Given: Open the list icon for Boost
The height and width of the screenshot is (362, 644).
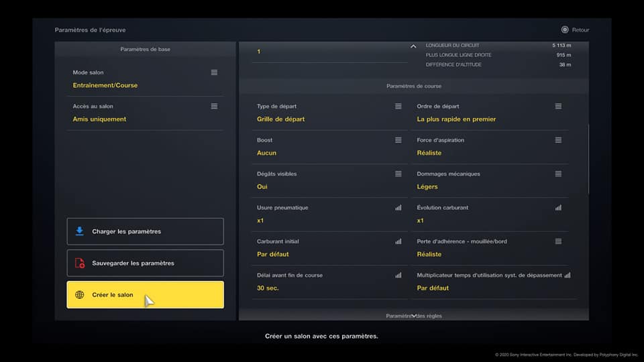Looking at the screenshot, I should (x=398, y=140).
